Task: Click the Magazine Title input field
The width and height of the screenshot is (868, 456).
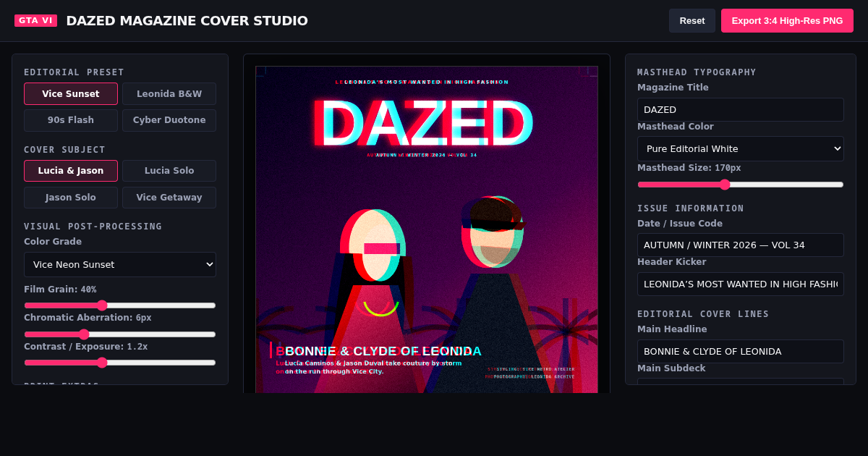Action: pos(741,110)
